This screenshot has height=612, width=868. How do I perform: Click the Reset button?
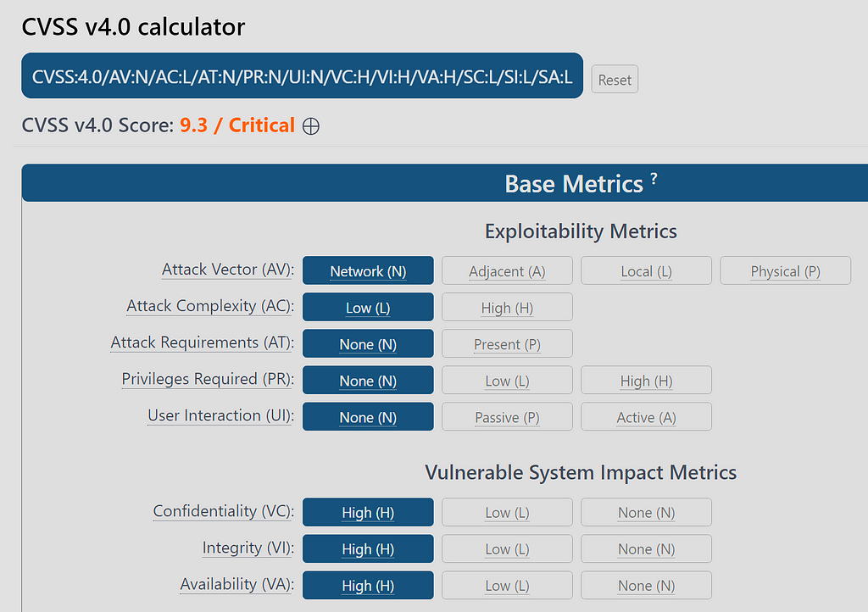615,80
